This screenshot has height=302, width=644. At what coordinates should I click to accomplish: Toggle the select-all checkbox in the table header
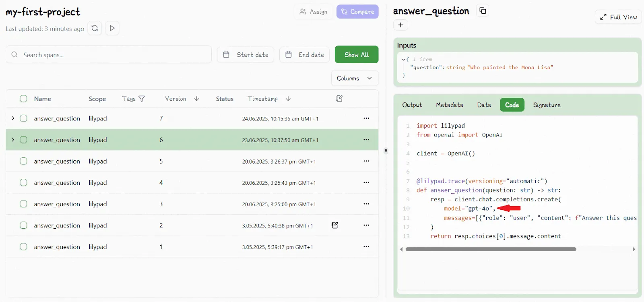click(24, 99)
